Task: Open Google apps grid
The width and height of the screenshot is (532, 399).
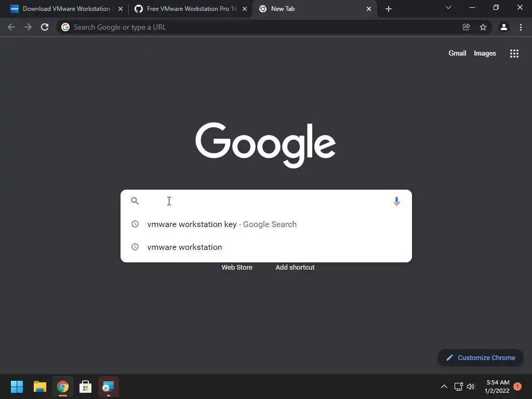Action: click(x=514, y=54)
